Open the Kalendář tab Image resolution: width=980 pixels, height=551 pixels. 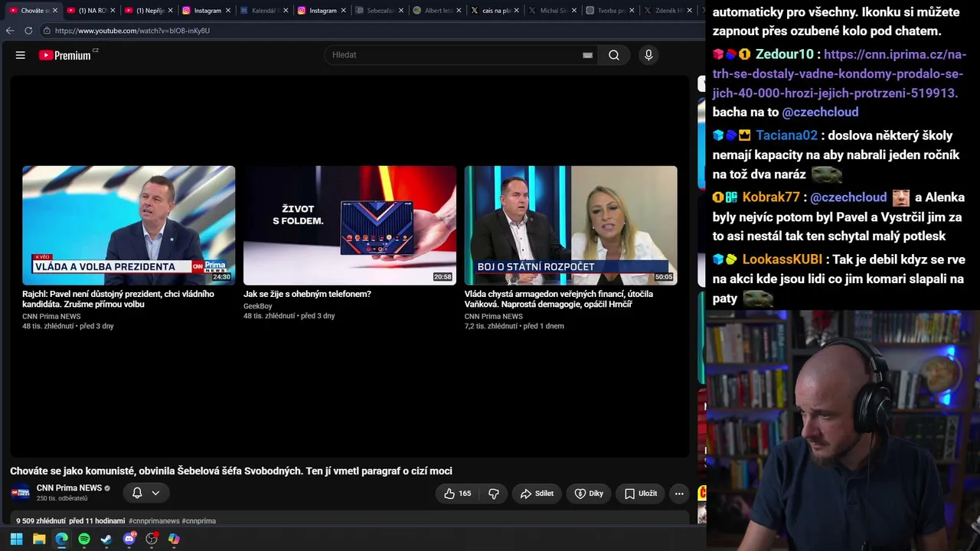click(x=263, y=11)
